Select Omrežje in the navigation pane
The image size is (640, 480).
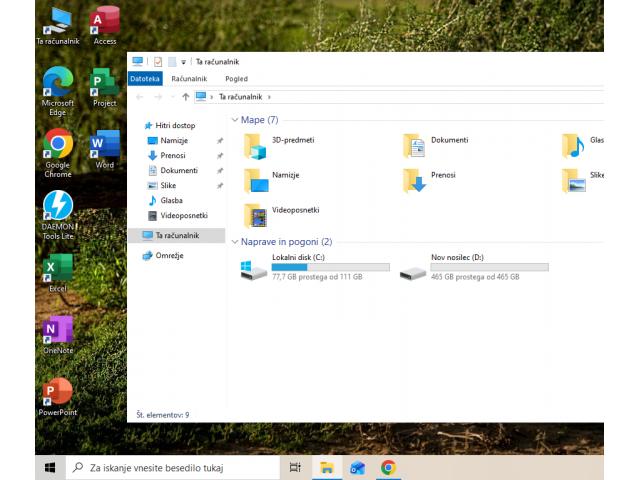click(x=169, y=255)
